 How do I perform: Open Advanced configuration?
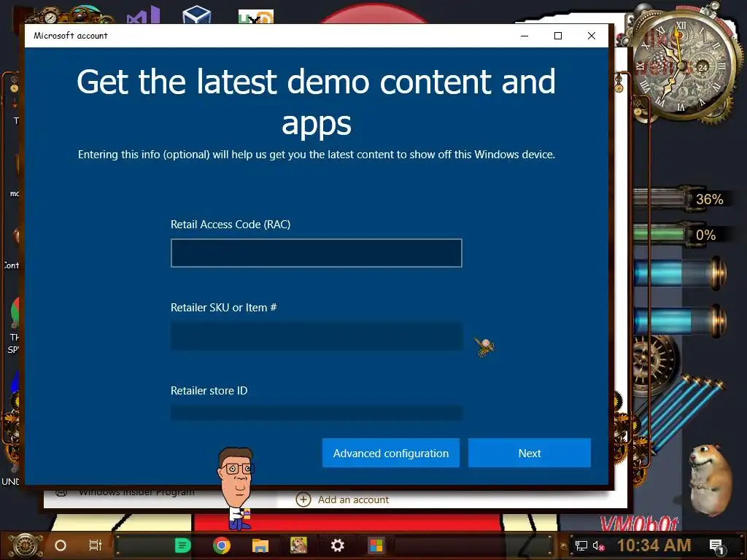tap(391, 453)
